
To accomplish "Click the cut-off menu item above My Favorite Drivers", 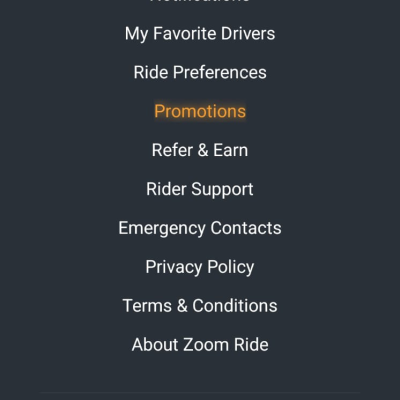I will [200, 1].
